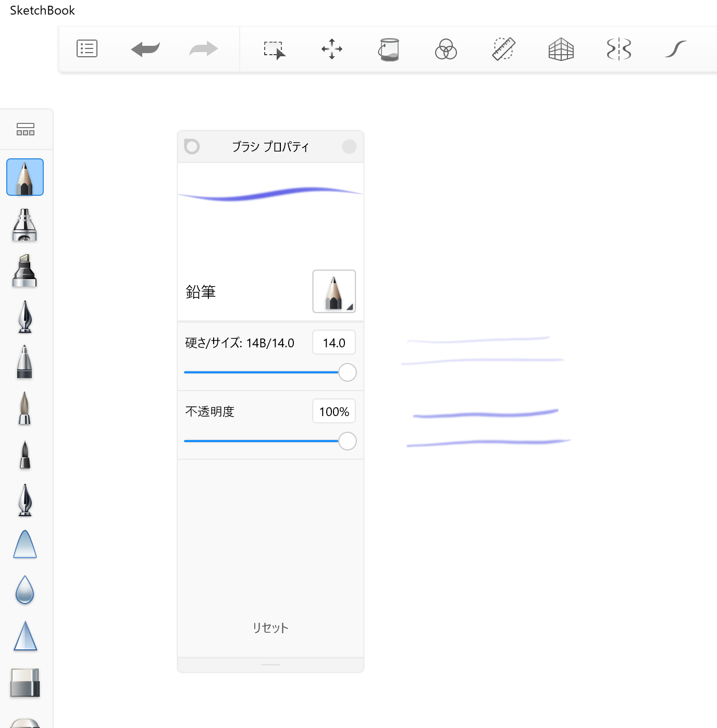Click the panel bottom resize grip
The height and width of the screenshot is (728, 717).
point(270,664)
